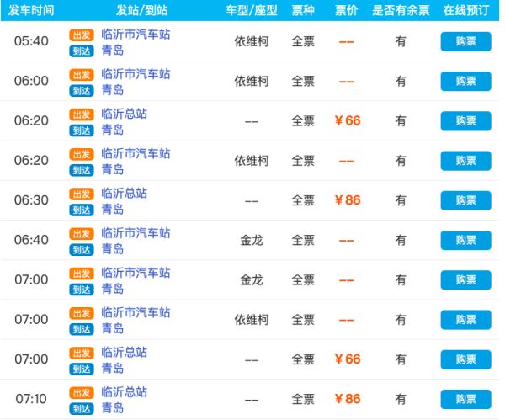Buy ticket for 07:00 依维柯 bus

(465, 320)
